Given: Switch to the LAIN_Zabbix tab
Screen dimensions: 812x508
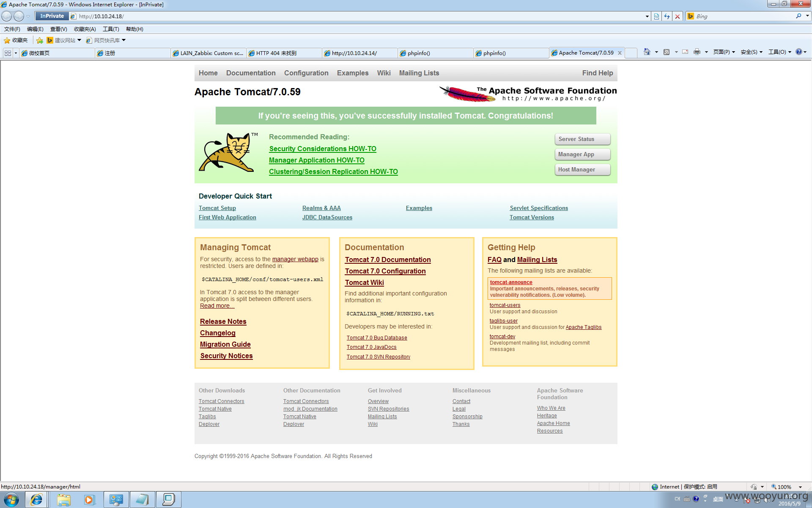Looking at the screenshot, I should click(x=208, y=53).
